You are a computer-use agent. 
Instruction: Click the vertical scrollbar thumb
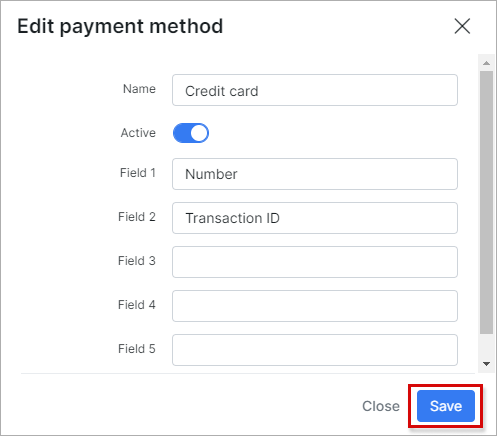(486, 202)
